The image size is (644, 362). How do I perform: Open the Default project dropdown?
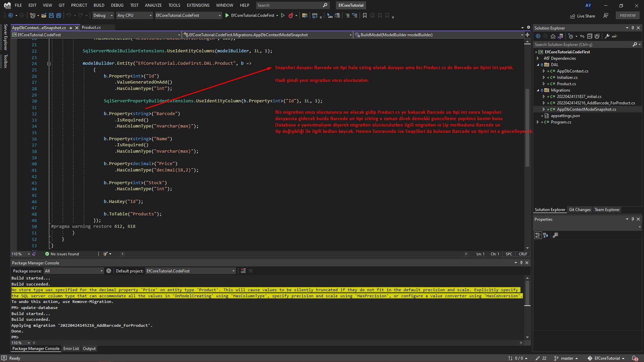[233, 271]
